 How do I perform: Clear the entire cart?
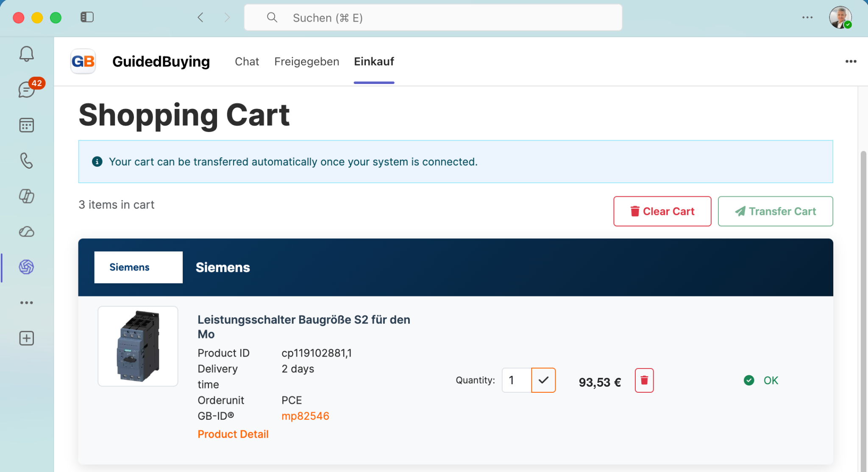click(662, 211)
